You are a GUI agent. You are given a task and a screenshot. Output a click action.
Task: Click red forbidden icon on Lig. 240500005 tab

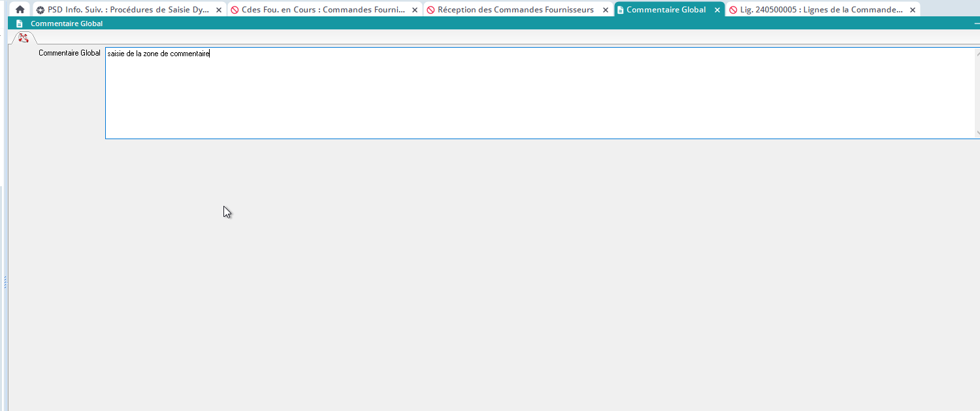point(733,10)
